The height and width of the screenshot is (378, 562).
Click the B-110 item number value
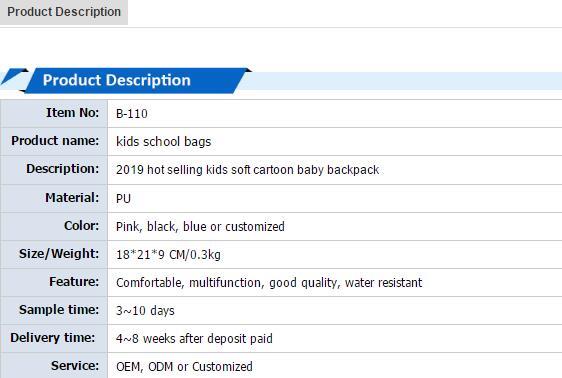pyautogui.click(x=132, y=114)
